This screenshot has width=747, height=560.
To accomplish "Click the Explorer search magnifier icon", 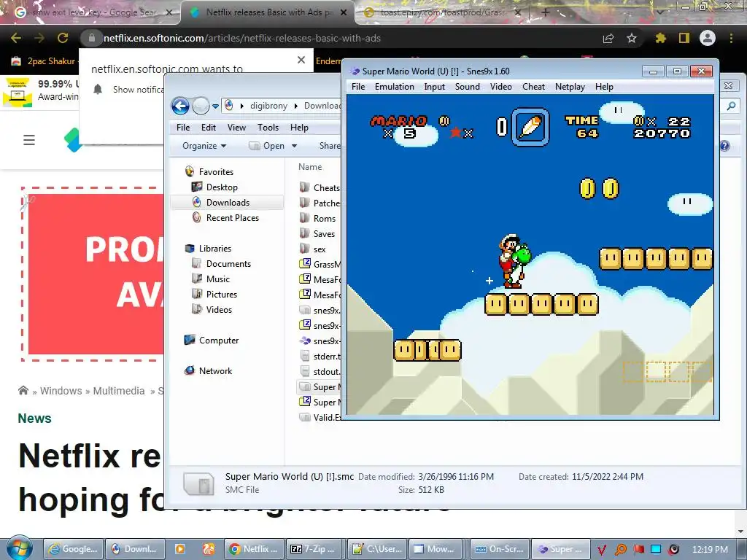I will coord(731,106).
